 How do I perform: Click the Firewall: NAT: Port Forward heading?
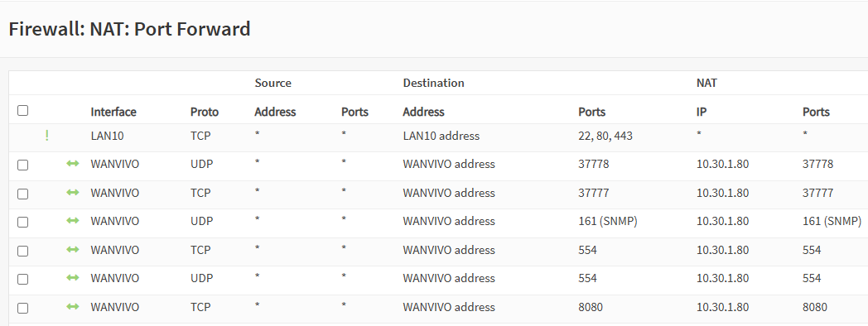click(x=129, y=29)
